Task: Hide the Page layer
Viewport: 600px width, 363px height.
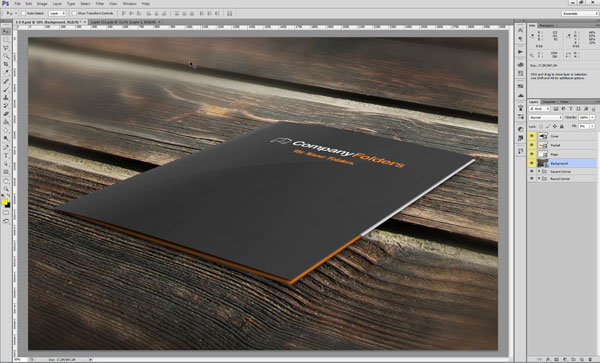Action: [532, 154]
